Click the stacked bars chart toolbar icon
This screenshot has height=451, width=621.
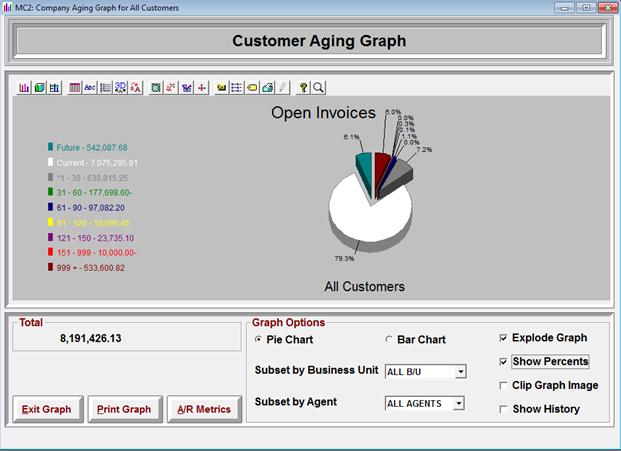(x=54, y=88)
